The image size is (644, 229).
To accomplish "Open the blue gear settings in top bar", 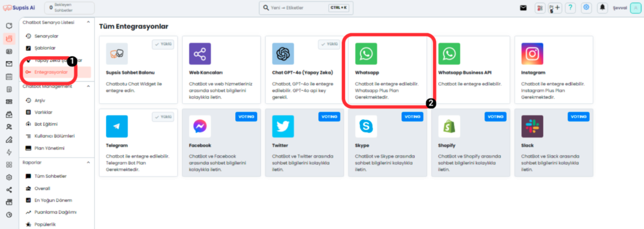I will tap(586, 8).
